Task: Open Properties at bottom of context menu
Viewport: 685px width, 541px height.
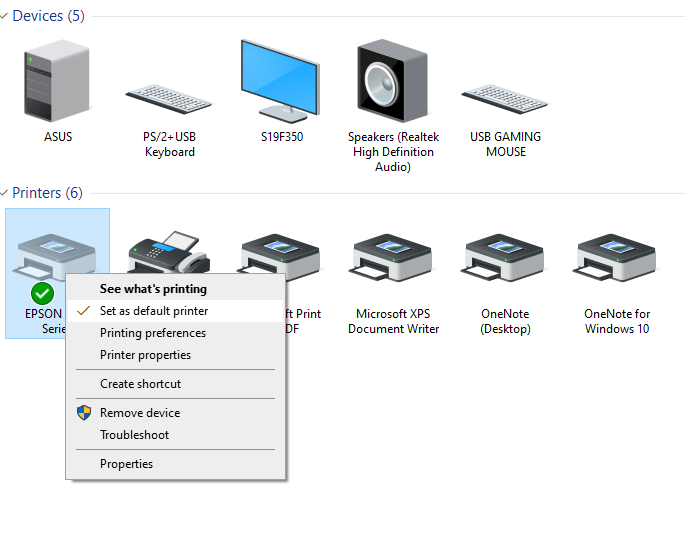Action: click(126, 464)
